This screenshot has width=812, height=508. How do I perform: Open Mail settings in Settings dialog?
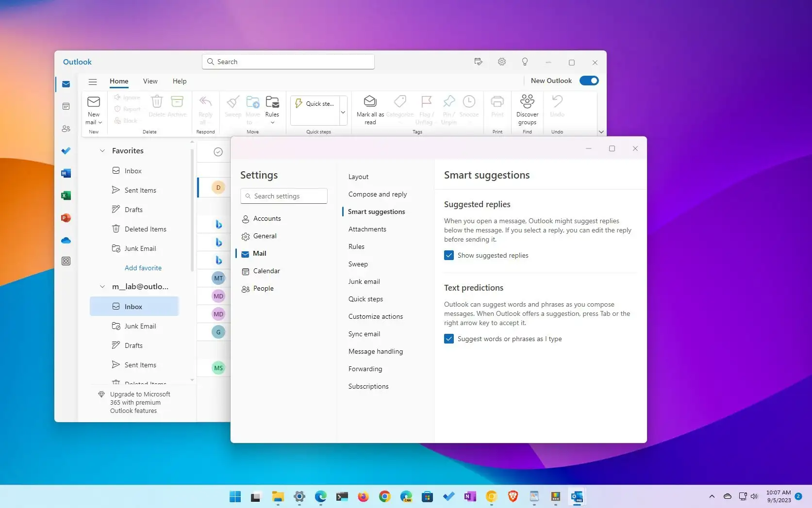point(259,253)
